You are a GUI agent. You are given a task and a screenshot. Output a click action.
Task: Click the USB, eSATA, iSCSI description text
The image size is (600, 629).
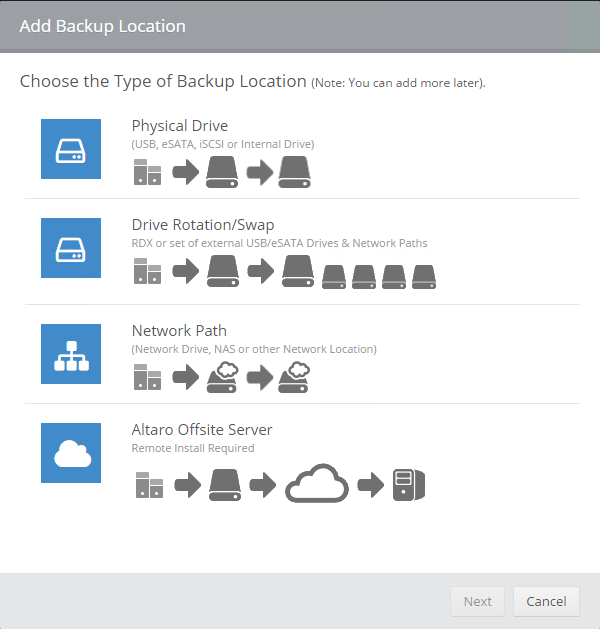[x=223, y=144]
